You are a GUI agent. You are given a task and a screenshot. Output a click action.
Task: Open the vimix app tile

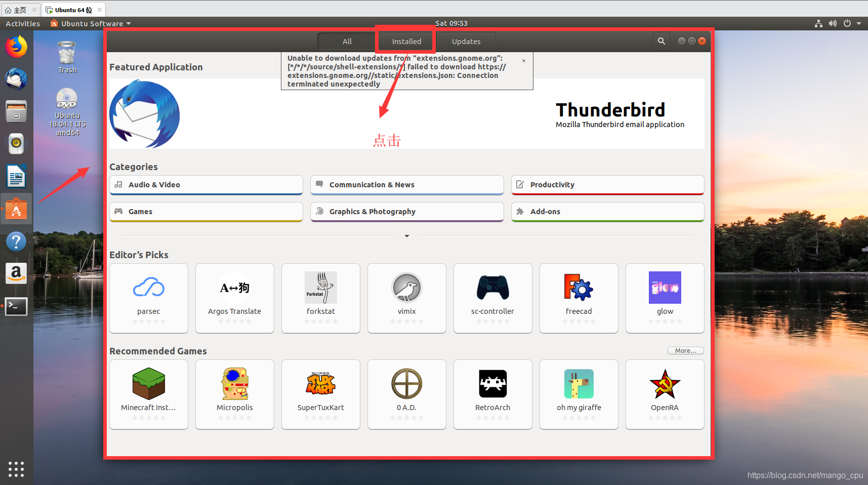point(407,298)
